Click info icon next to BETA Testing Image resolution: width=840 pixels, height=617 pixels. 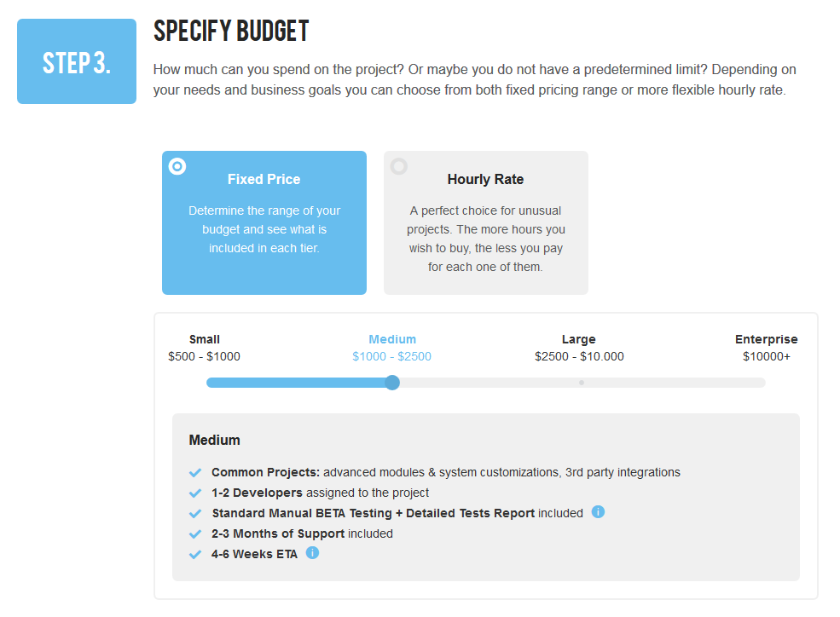coord(598,512)
